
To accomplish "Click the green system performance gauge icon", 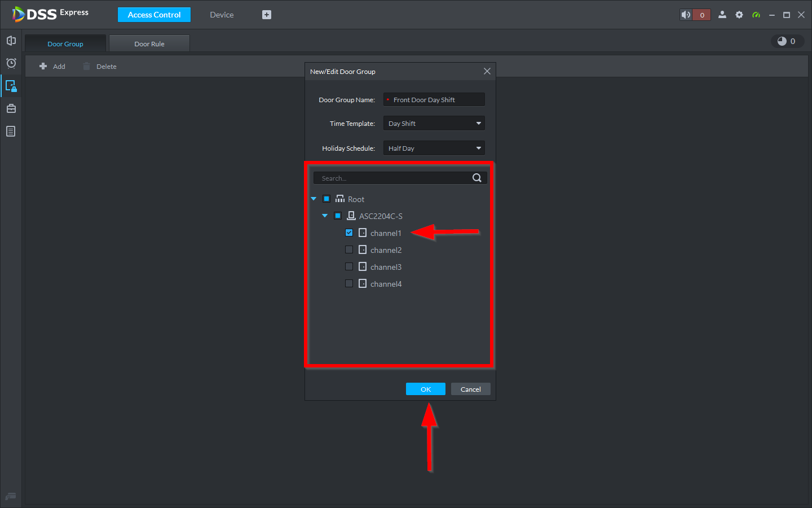I will pyautogui.click(x=756, y=15).
